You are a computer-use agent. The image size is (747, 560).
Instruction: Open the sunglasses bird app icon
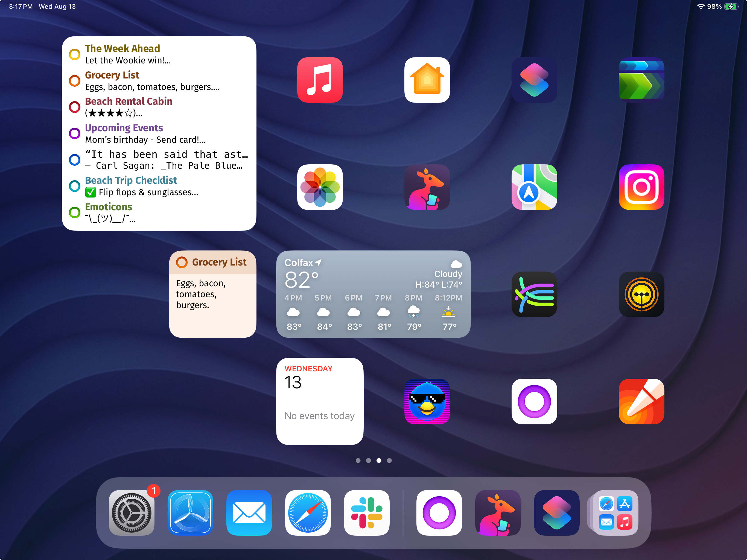coord(427,401)
